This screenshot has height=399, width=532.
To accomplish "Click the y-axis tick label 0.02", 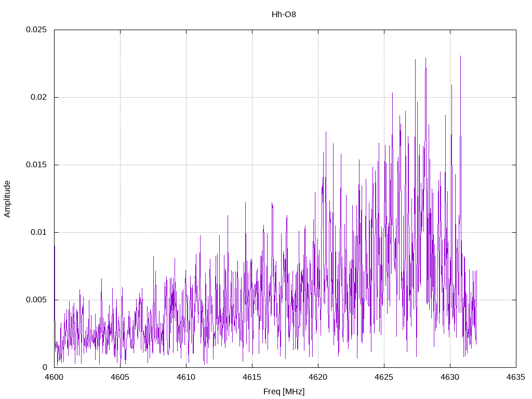I will coord(38,97).
